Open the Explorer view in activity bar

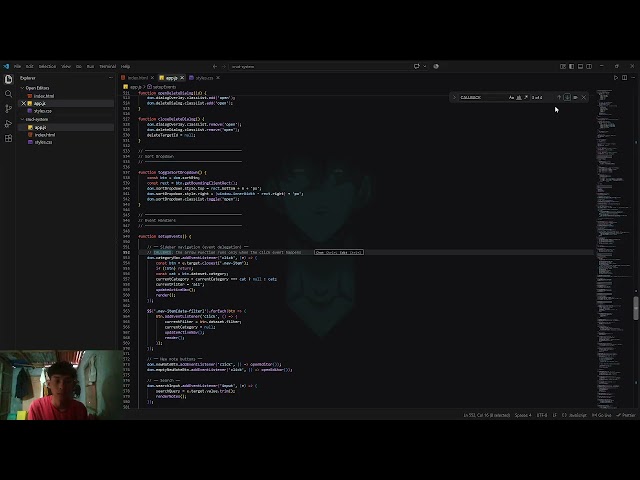[8, 79]
